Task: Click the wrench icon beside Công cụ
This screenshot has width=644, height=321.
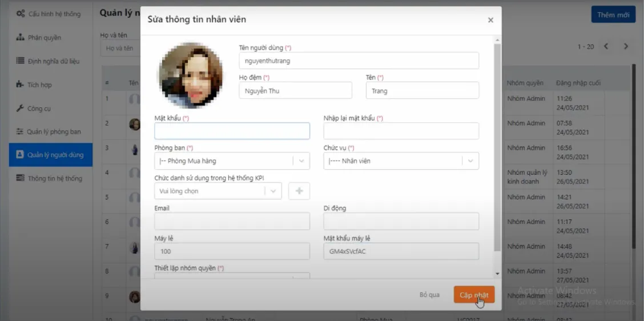Action: [20, 109]
